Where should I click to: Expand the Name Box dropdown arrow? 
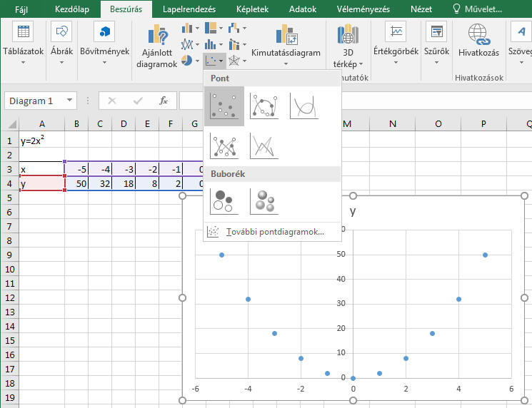click(x=70, y=101)
